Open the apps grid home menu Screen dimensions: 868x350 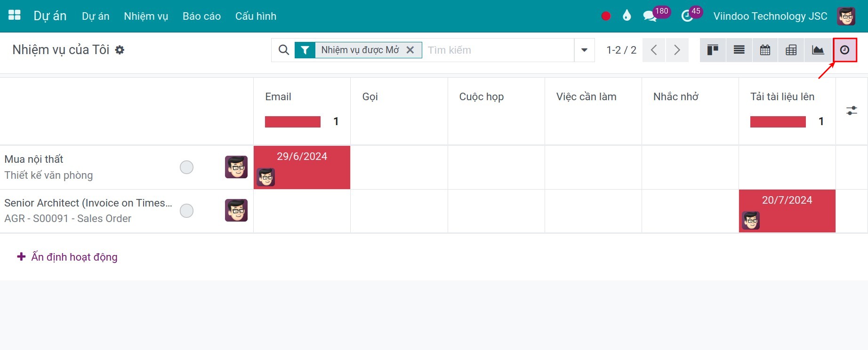15,16
